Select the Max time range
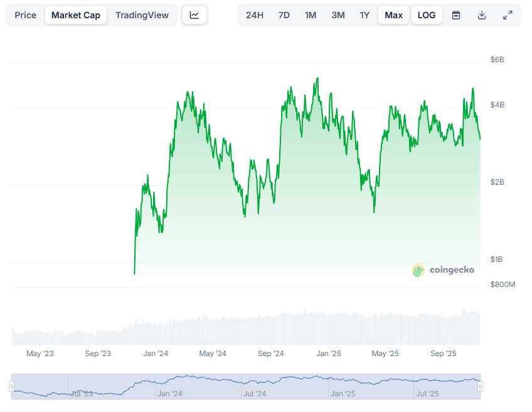The width and height of the screenshot is (532, 412). [394, 15]
